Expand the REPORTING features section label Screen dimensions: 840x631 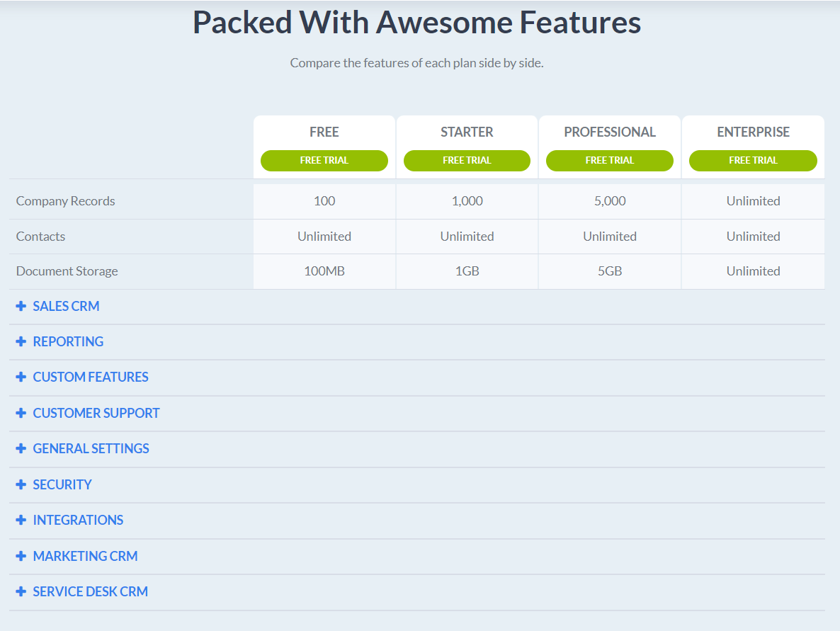[68, 342]
